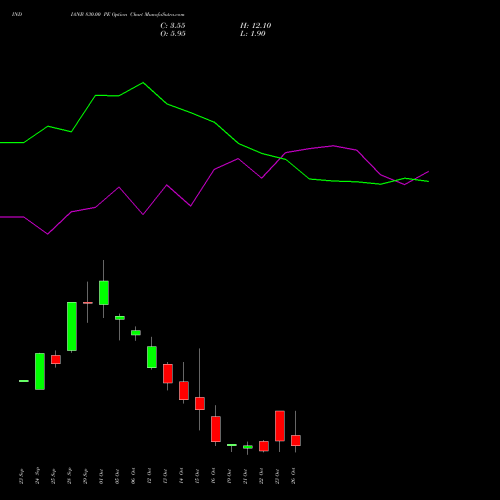Click the purple indicator line at its highest point

333,146
